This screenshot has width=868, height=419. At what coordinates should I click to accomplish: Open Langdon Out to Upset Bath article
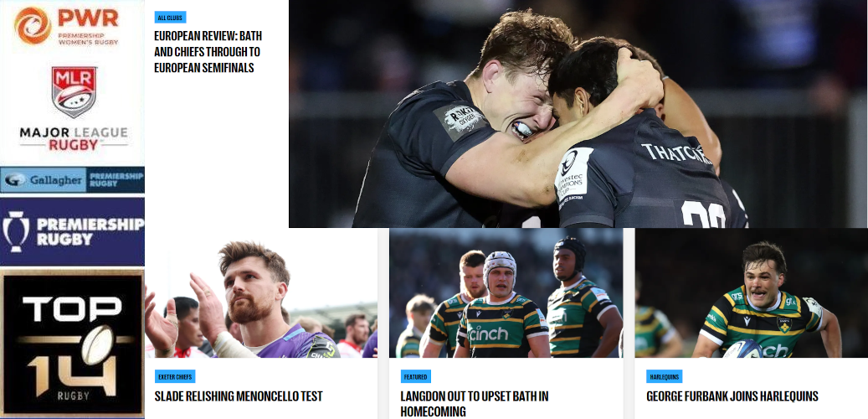475,403
